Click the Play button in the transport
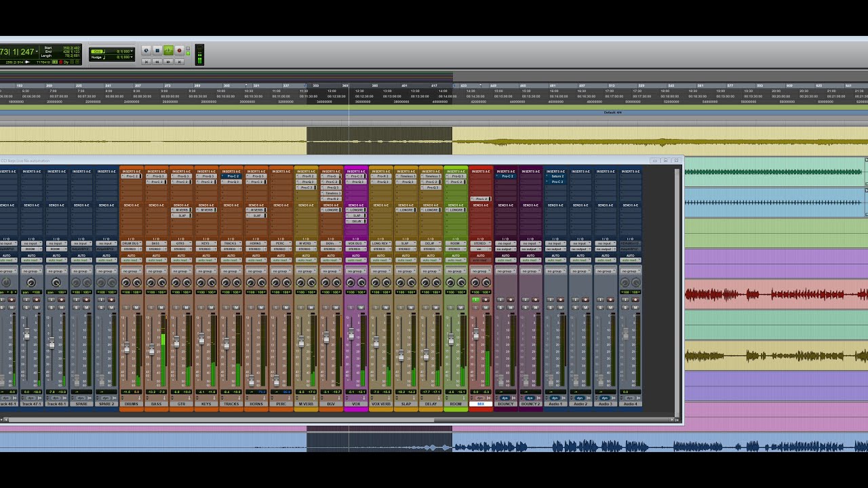Image resolution: width=868 pixels, height=488 pixels. point(168,50)
